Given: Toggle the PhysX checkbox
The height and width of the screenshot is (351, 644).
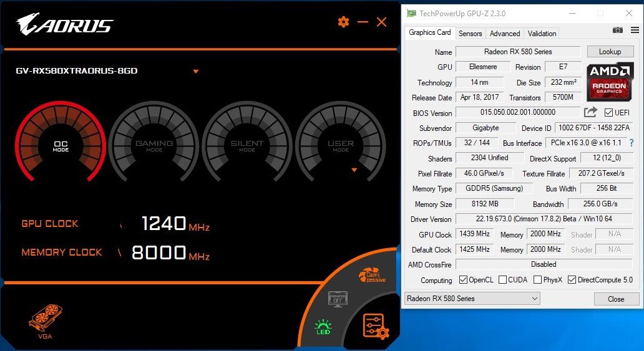Looking at the screenshot, I should [537, 279].
